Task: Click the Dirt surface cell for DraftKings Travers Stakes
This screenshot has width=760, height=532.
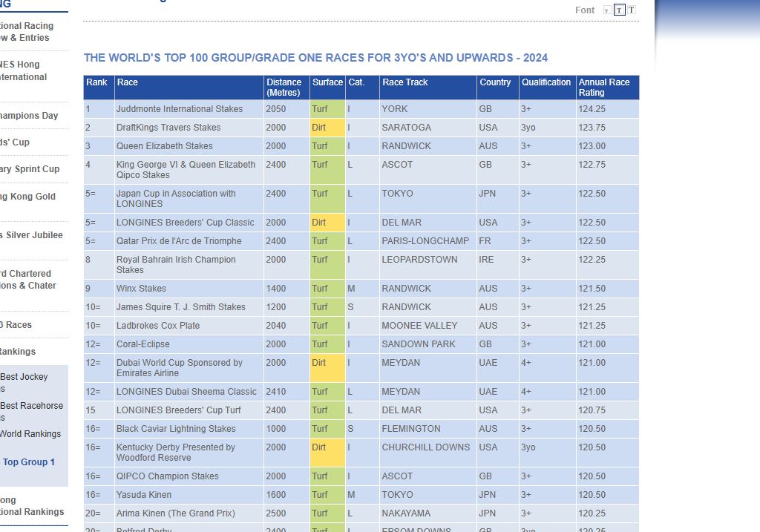Action: [x=327, y=128]
